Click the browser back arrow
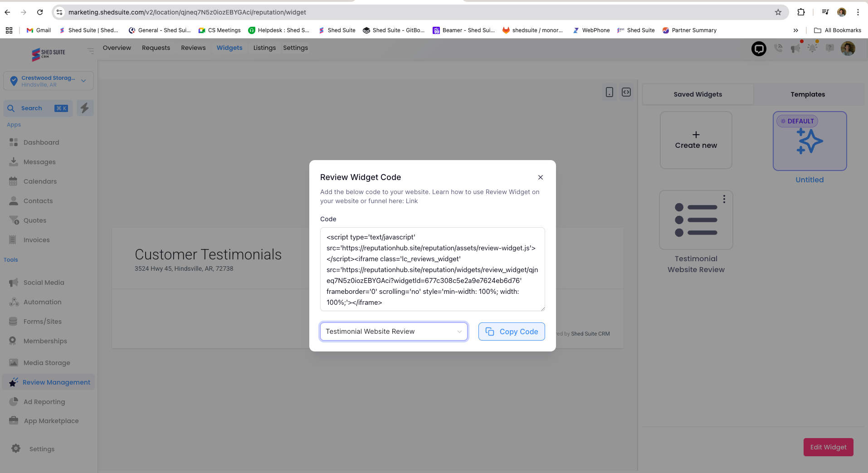868x473 pixels. click(x=8, y=12)
